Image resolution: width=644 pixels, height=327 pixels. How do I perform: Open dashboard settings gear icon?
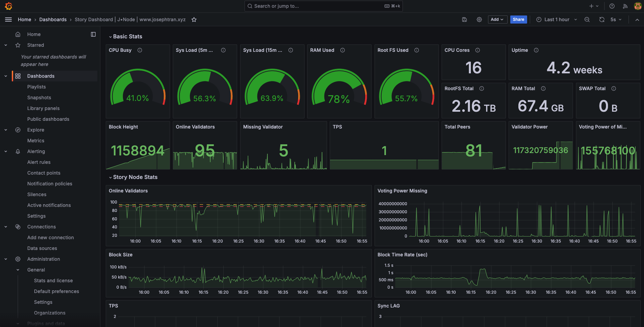[x=479, y=20]
